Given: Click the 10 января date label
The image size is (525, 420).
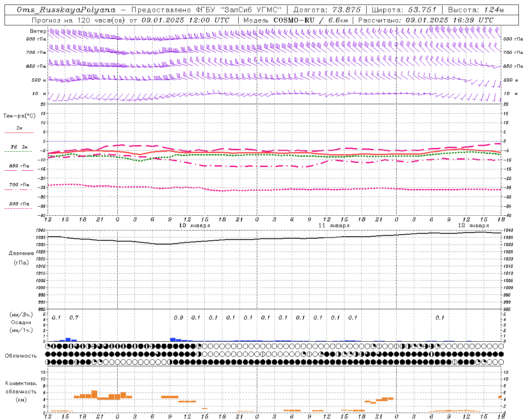Looking at the screenshot, I should click(195, 226).
